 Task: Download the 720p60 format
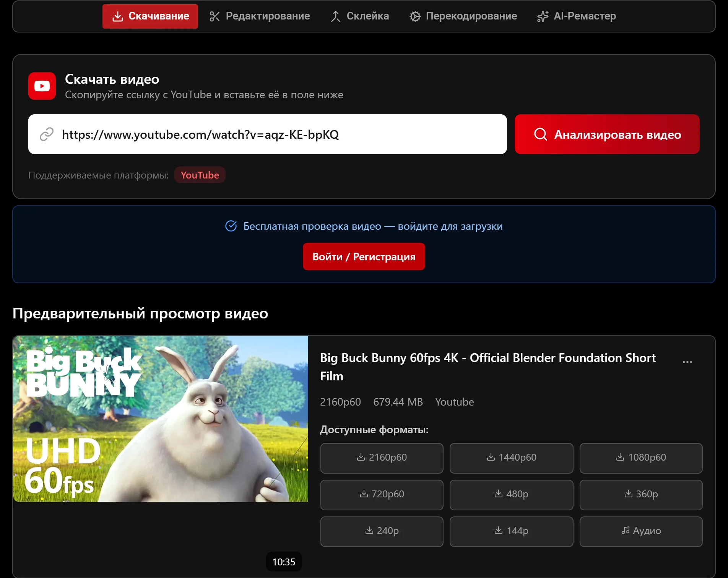tap(382, 495)
